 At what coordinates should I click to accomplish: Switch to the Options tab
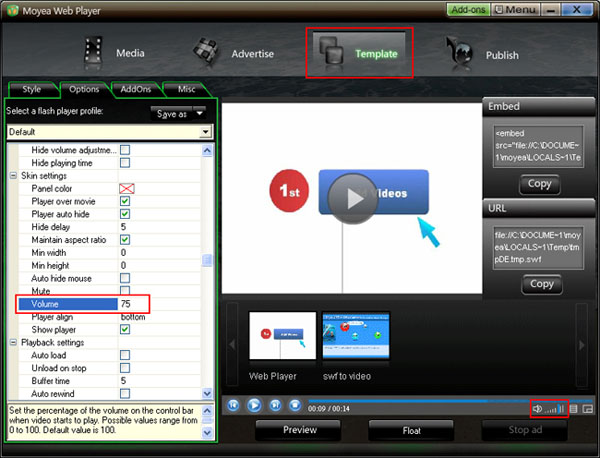[x=84, y=89]
